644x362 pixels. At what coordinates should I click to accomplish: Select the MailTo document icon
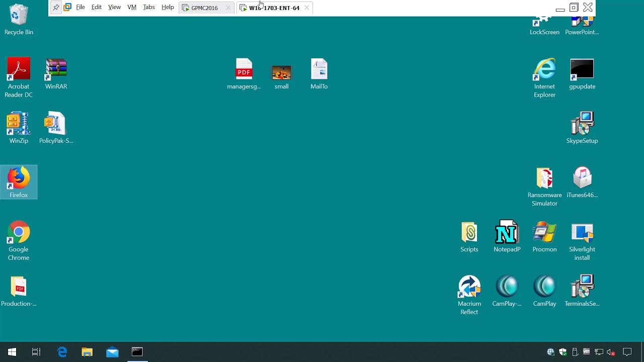coord(319,74)
